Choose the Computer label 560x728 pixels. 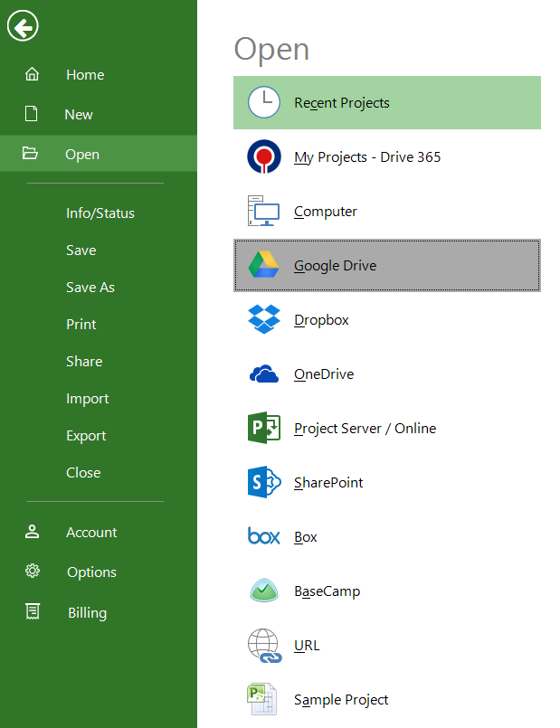[326, 212]
